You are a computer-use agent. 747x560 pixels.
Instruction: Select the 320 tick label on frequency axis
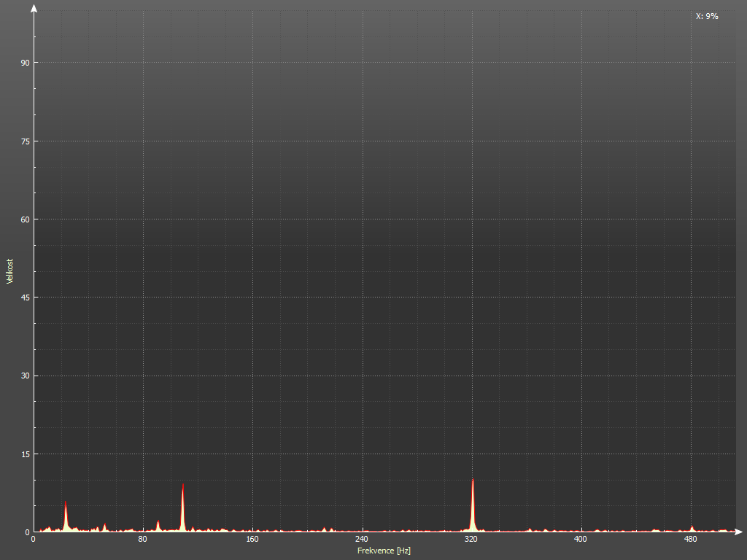471,540
